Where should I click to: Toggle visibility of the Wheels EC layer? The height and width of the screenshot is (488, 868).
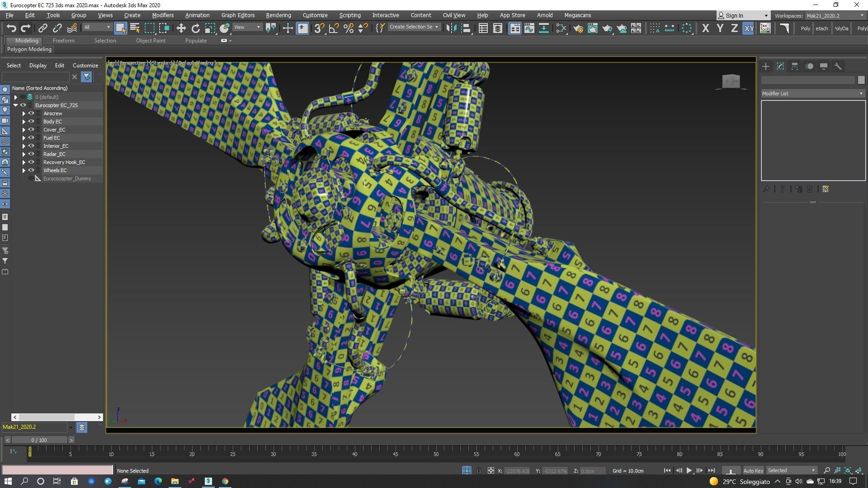click(31, 170)
